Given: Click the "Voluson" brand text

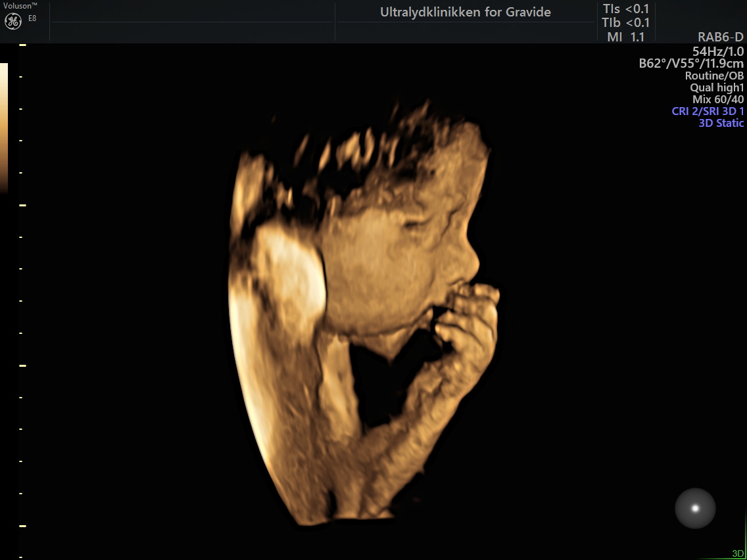Looking at the screenshot, I should (x=20, y=6).
